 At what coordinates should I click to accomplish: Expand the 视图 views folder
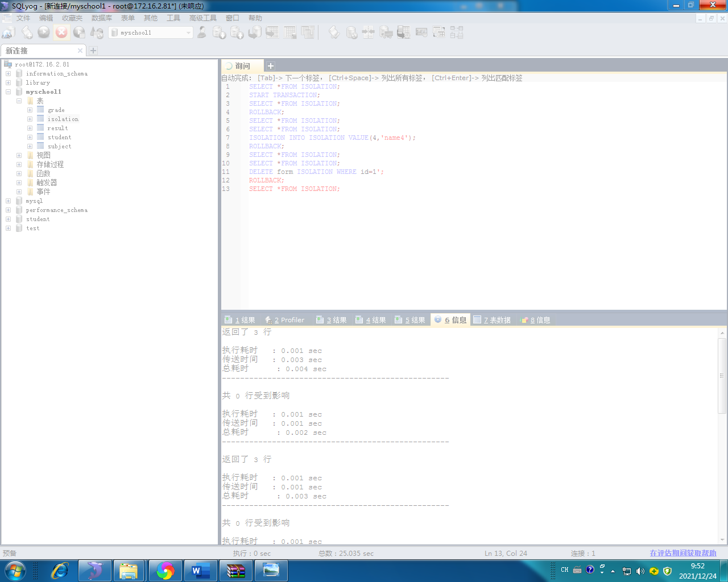[19, 156]
